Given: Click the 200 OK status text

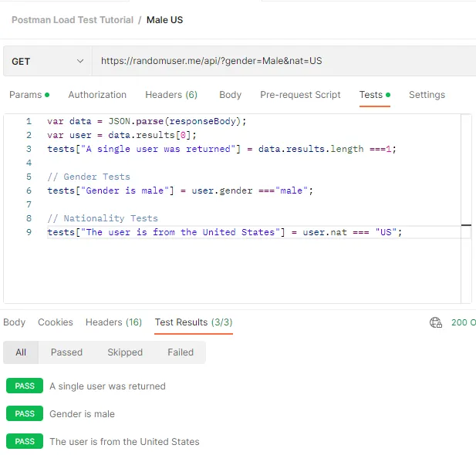Looking at the screenshot, I should click(463, 322).
